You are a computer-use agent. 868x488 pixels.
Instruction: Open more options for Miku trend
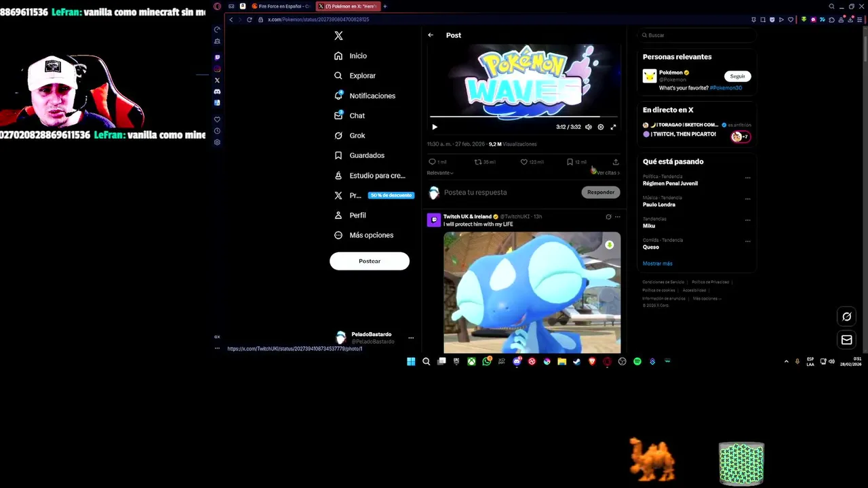(748, 220)
